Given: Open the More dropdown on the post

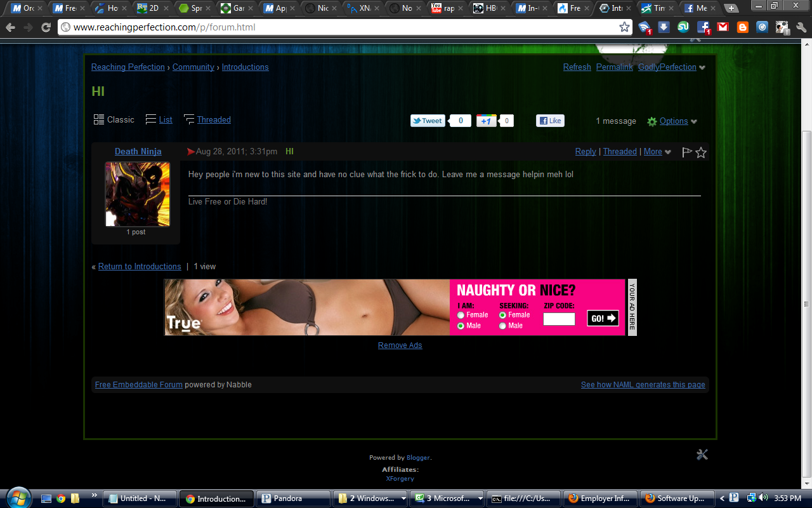Looking at the screenshot, I should [657, 152].
